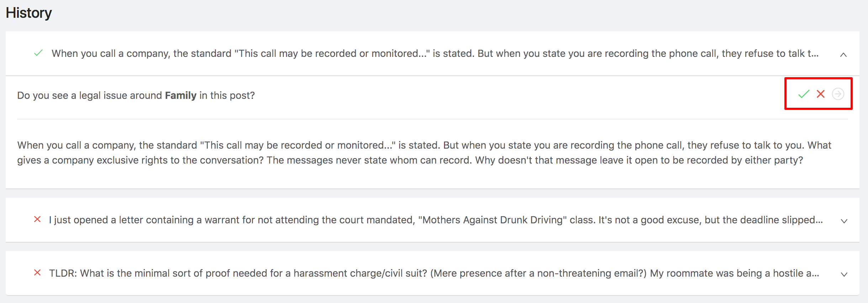Screen dimensions: 868x303
Task: Collapse the phone call recording history item
Action: pos(843,54)
